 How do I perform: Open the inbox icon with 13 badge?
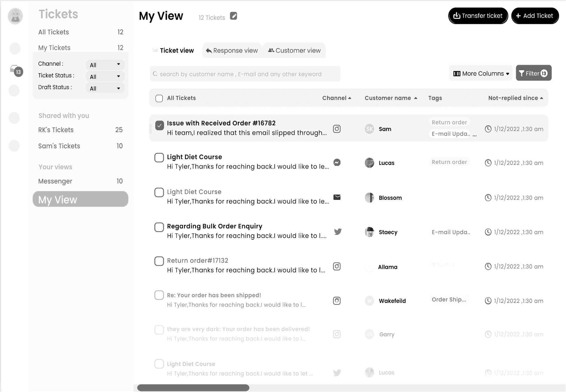16,70
